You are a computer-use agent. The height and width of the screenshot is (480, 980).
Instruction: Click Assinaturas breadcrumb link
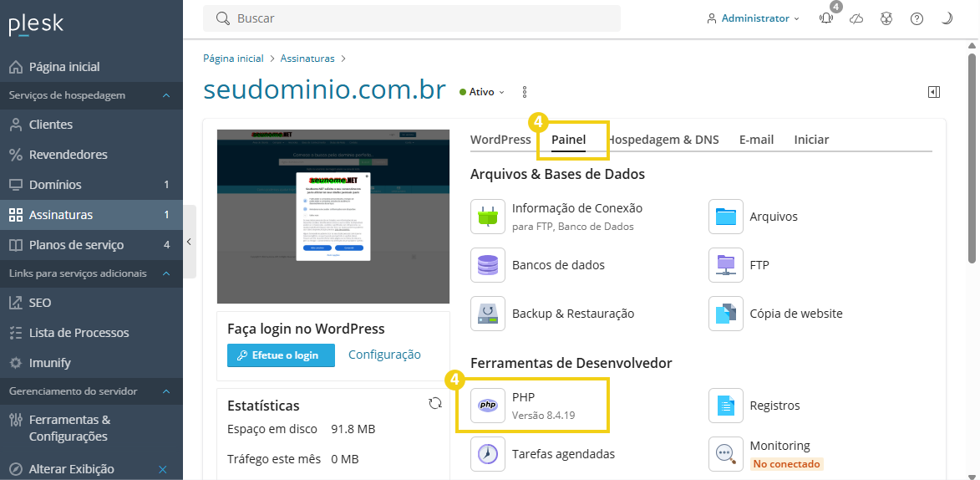coord(307,59)
